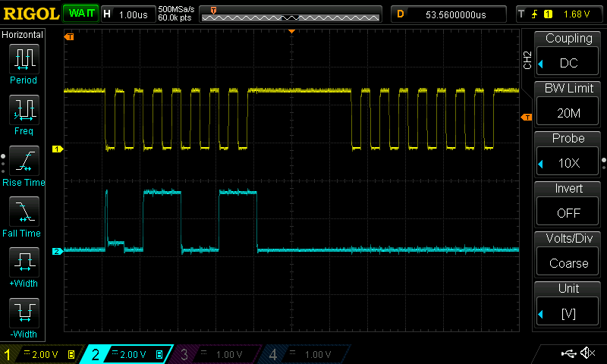Image resolution: width=607 pixels, height=364 pixels.
Task: Click the 500MSa/s sample rate text
Action: 176,10
